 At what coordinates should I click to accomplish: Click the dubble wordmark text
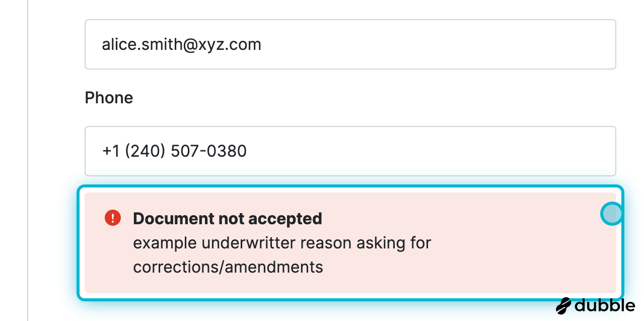coord(604,305)
